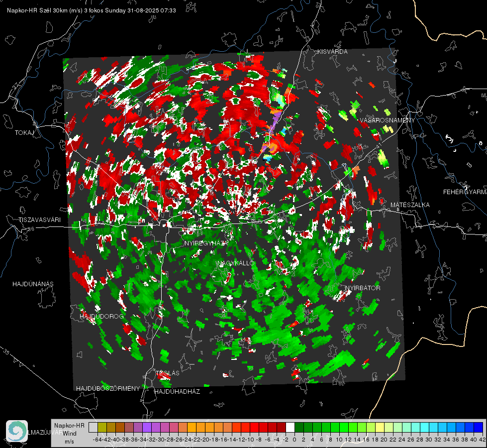This screenshot has width=487, height=448.
Task: Click the 42 legend value
Action: tap(482, 440)
